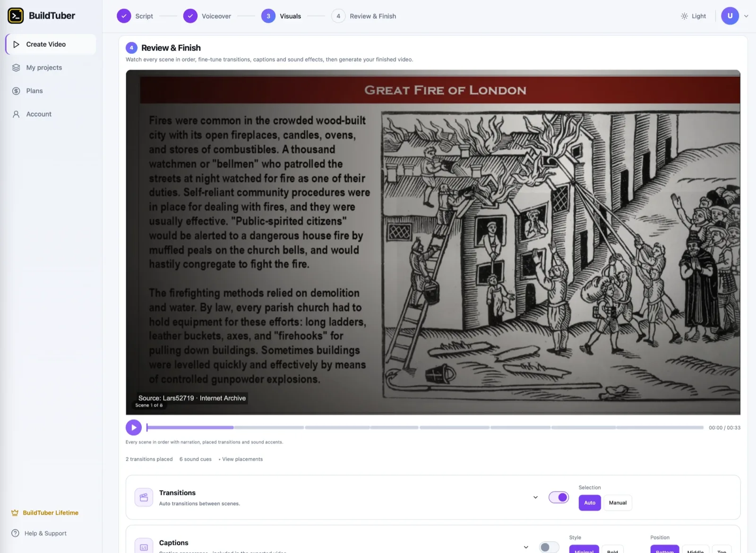This screenshot has height=553, width=756.
Task: Click the BuildTuber Lifetime crown icon
Action: pyautogui.click(x=15, y=513)
